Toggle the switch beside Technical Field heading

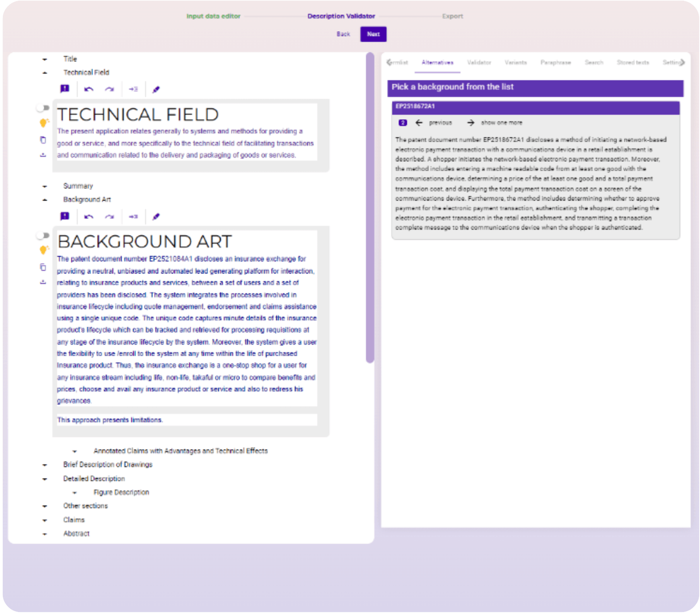(x=44, y=108)
